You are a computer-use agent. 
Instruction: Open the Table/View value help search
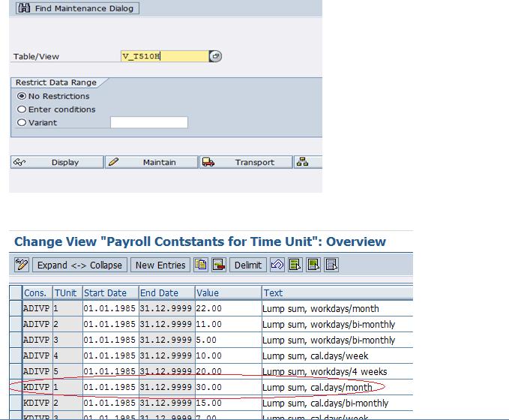(215, 56)
